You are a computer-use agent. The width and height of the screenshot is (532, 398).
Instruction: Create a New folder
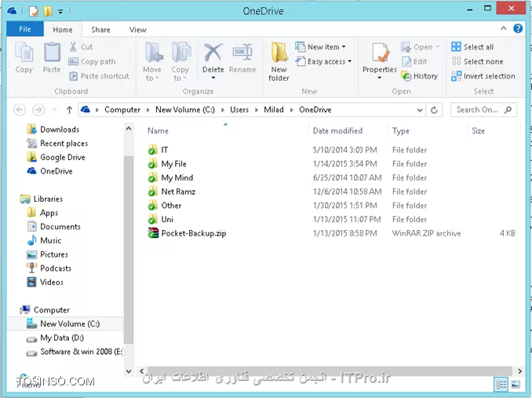279,62
